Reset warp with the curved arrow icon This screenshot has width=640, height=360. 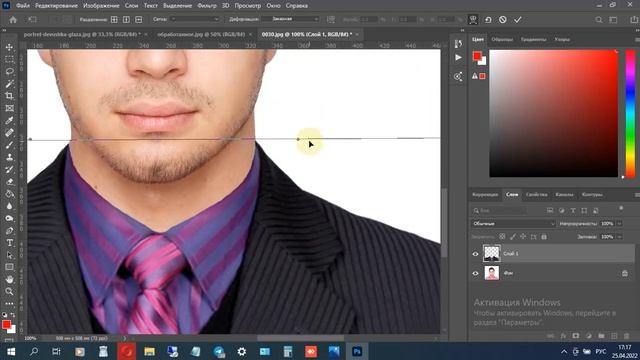coord(488,20)
